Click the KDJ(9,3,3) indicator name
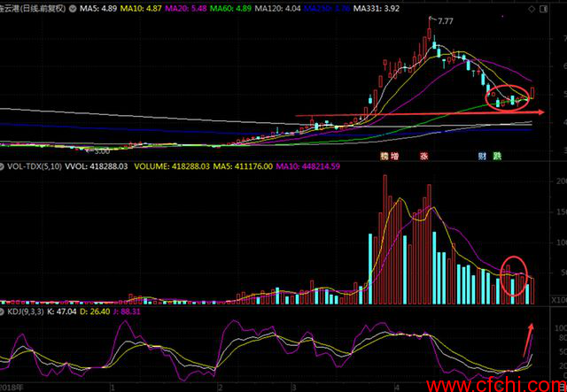Image resolution: width=567 pixels, height=392 pixels. tap(26, 311)
